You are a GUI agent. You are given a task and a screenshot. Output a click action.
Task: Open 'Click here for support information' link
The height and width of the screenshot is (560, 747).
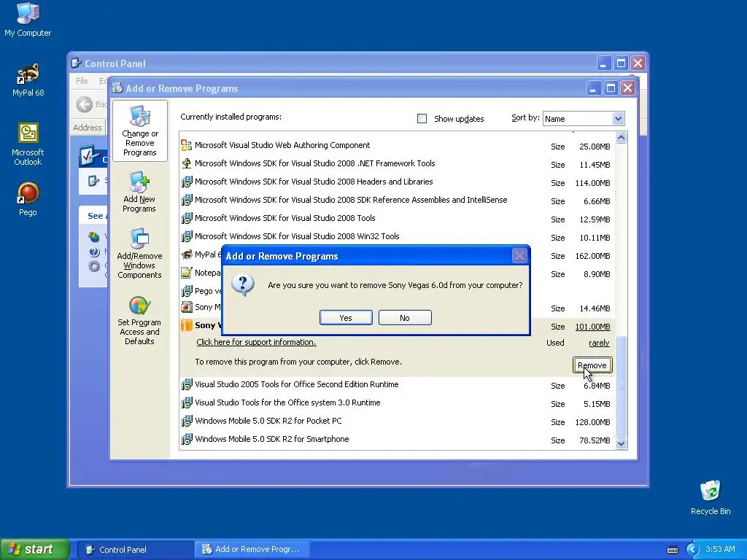(256, 342)
